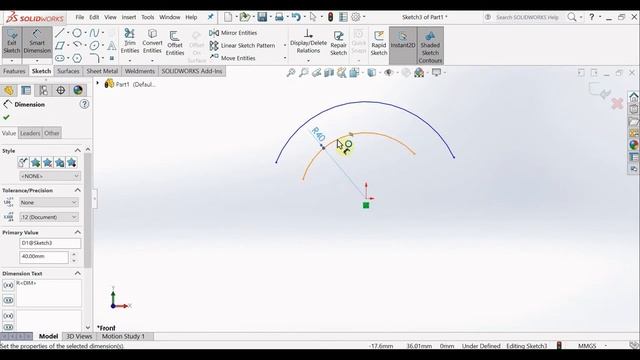Image resolution: width=640 pixels, height=360 pixels.
Task: Select the Ellipse sketch tool
Action: pos(94,45)
